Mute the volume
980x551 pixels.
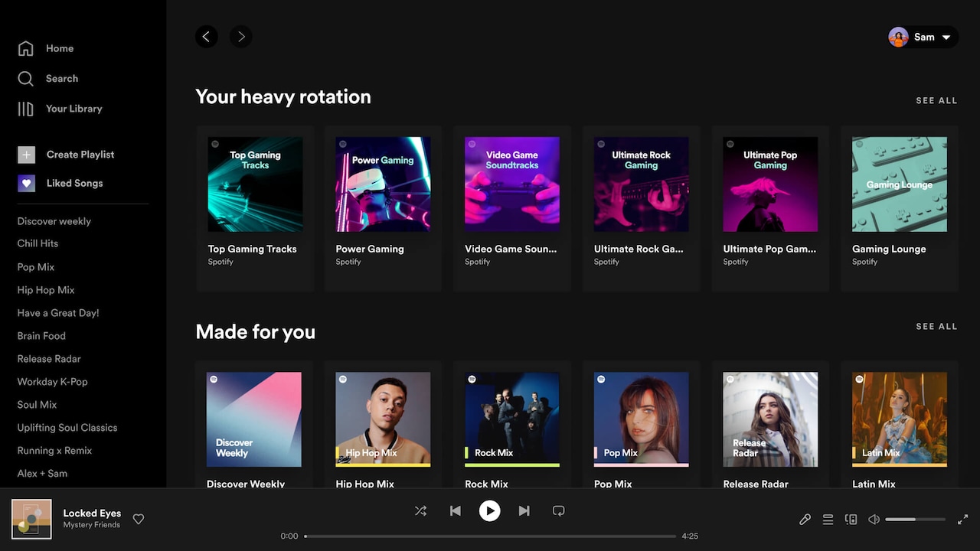click(874, 519)
